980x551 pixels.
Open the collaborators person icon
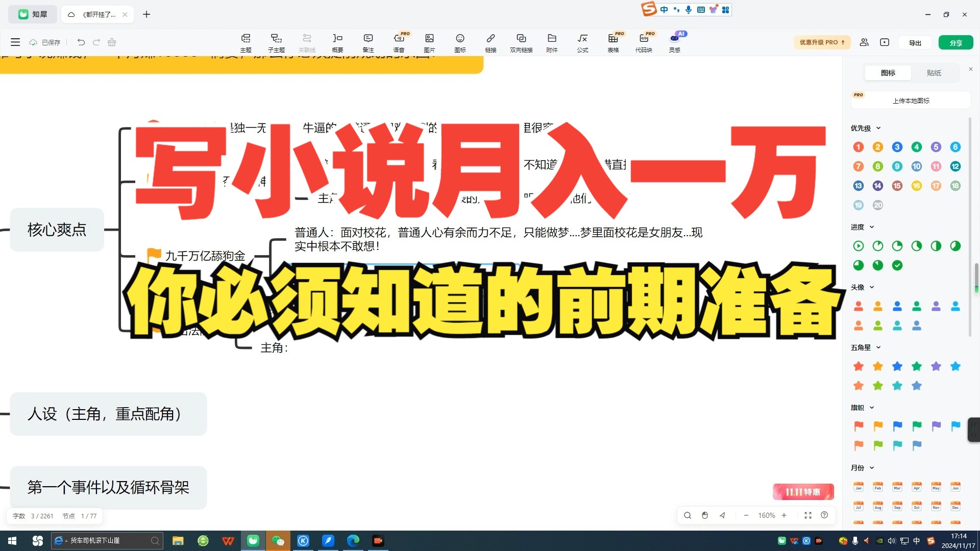(864, 42)
